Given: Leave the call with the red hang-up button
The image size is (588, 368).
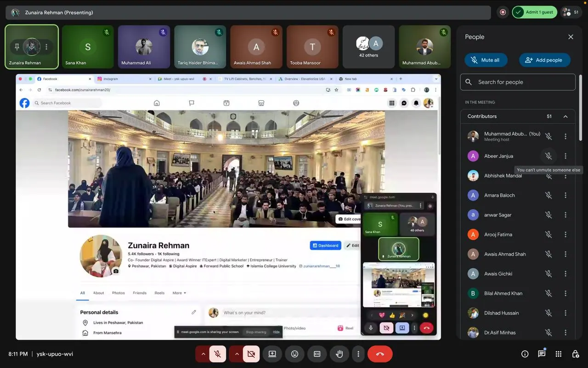Looking at the screenshot, I should tap(380, 354).
